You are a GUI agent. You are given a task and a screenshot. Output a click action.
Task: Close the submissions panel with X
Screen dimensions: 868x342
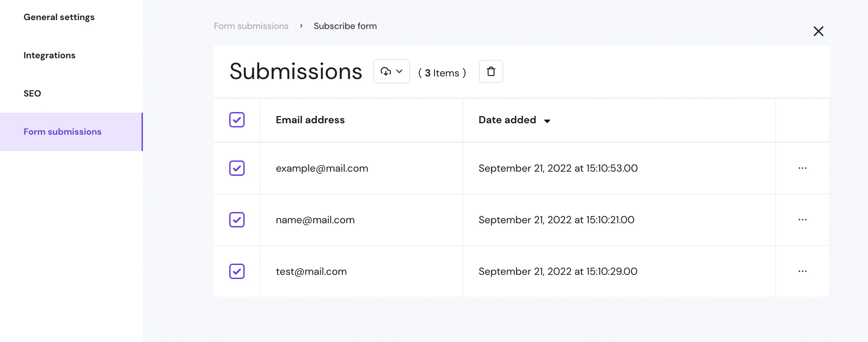(x=818, y=31)
